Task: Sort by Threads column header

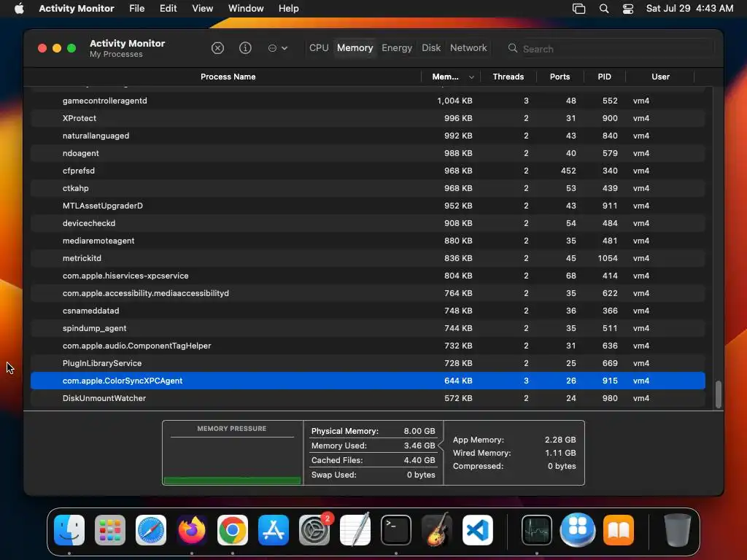Action: (508, 77)
